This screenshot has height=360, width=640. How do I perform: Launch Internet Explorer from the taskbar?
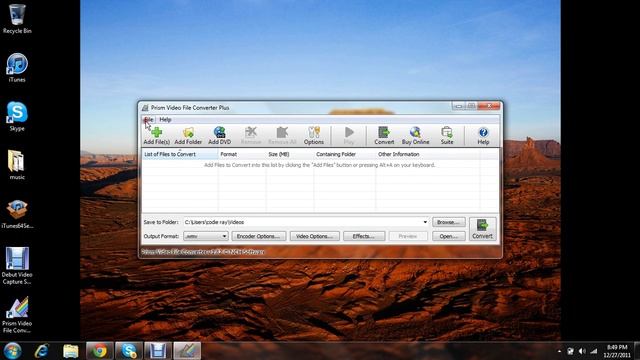(42, 351)
